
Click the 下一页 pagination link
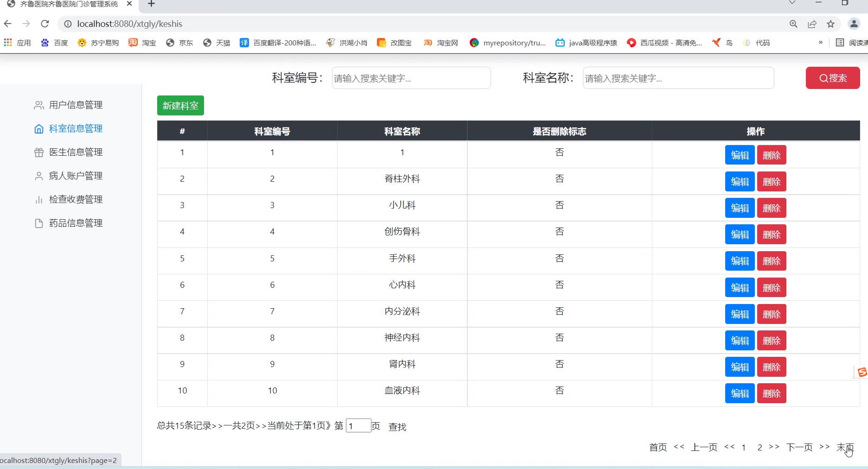tap(799, 447)
